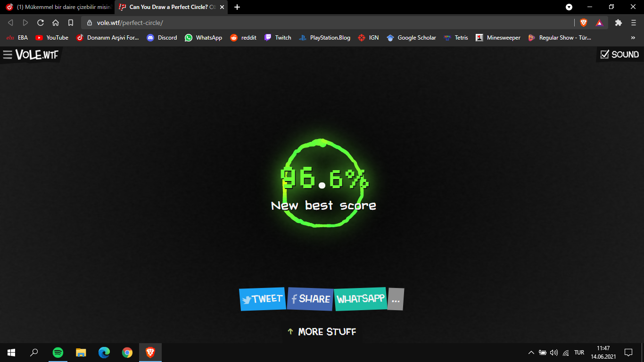Click the VOLE.WTF logo

[x=37, y=55]
